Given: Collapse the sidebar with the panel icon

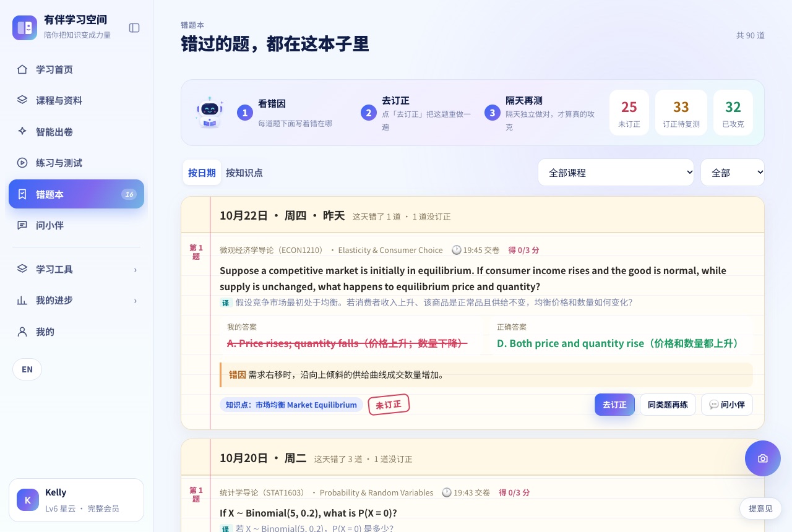Looking at the screenshot, I should 134,28.
